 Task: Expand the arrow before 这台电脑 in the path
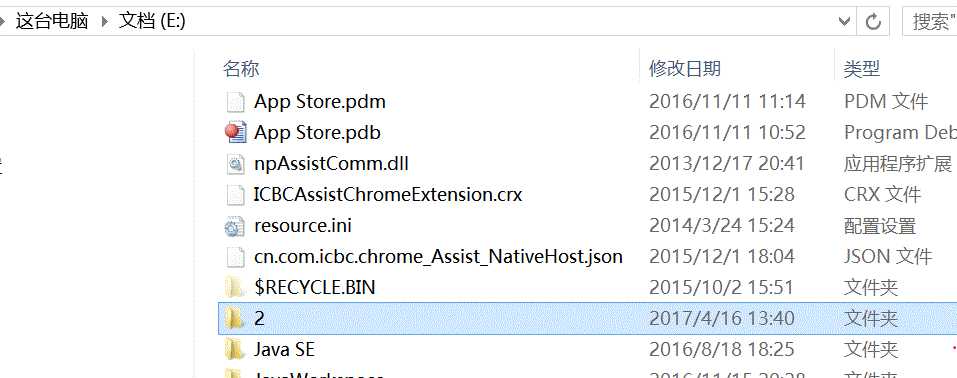[2, 22]
